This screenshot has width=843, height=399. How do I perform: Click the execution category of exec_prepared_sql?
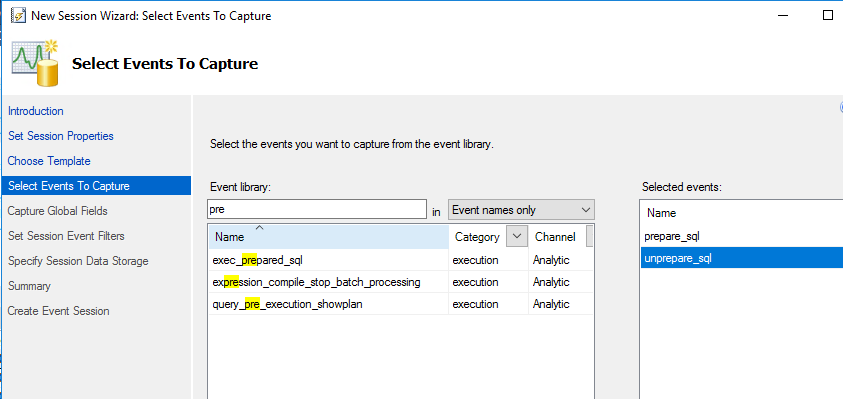click(x=475, y=260)
